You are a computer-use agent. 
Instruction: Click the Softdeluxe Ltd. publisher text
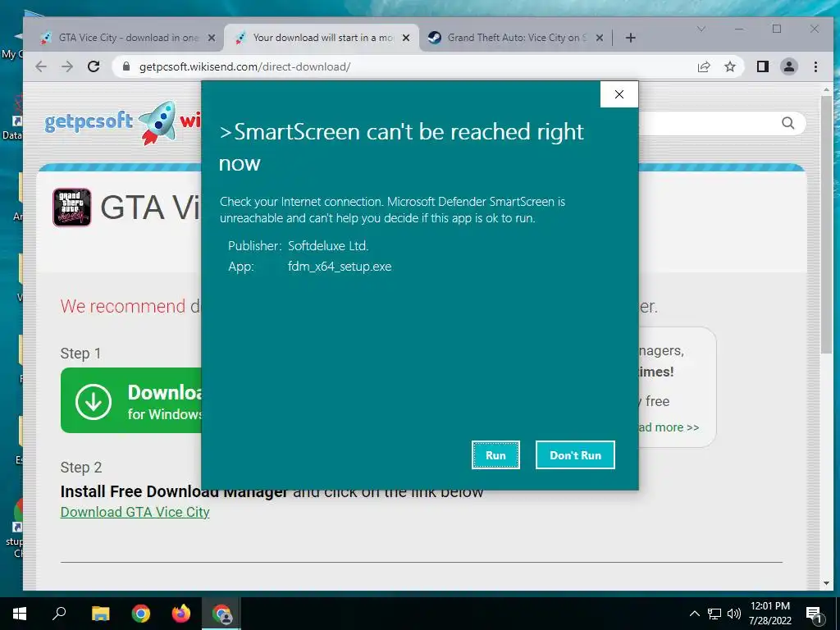pos(328,246)
